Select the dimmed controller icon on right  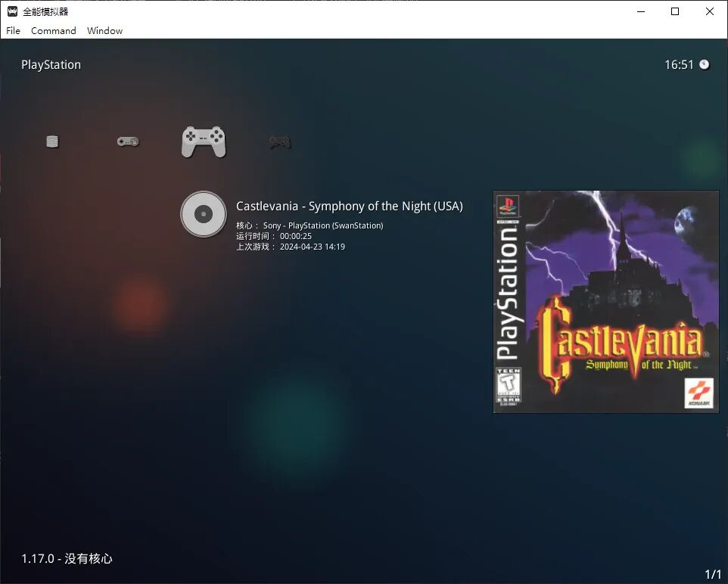279,141
